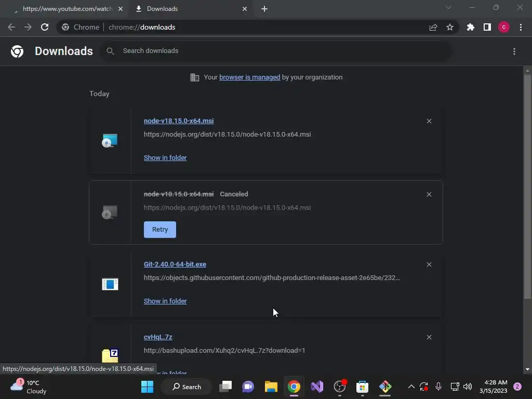Open Visual Studio from the taskbar
Screen dimensions: 532x399
pos(317,387)
